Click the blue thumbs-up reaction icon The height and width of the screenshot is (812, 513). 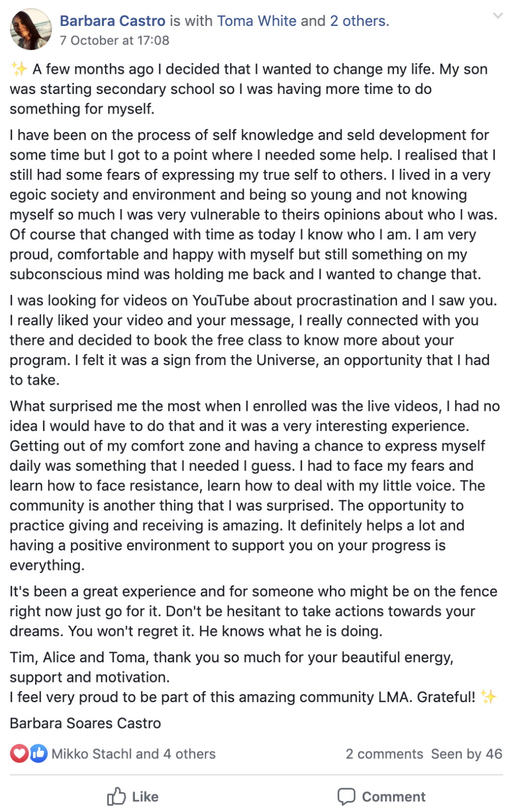[38, 754]
